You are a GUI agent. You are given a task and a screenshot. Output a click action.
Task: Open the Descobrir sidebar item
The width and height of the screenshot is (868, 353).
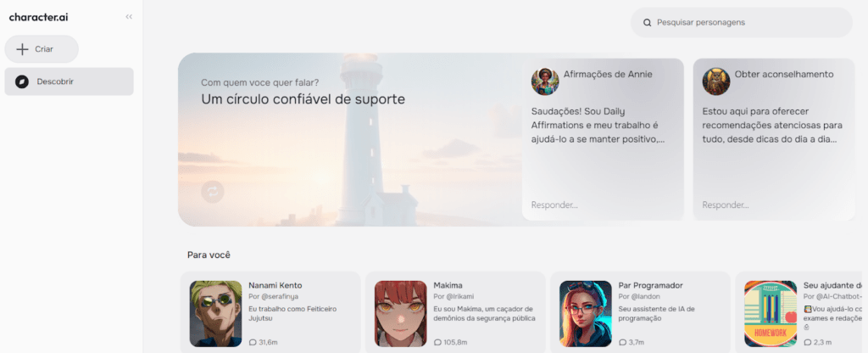pyautogui.click(x=70, y=81)
